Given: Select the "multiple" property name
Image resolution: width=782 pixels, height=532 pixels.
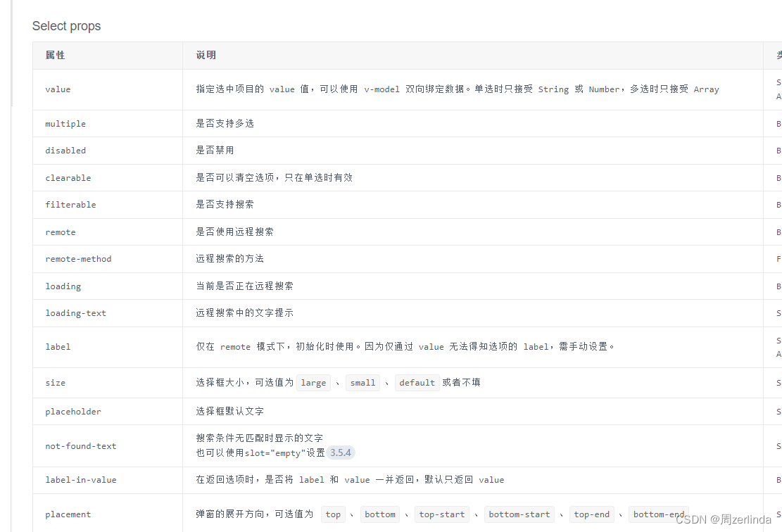Looking at the screenshot, I should (x=65, y=123).
